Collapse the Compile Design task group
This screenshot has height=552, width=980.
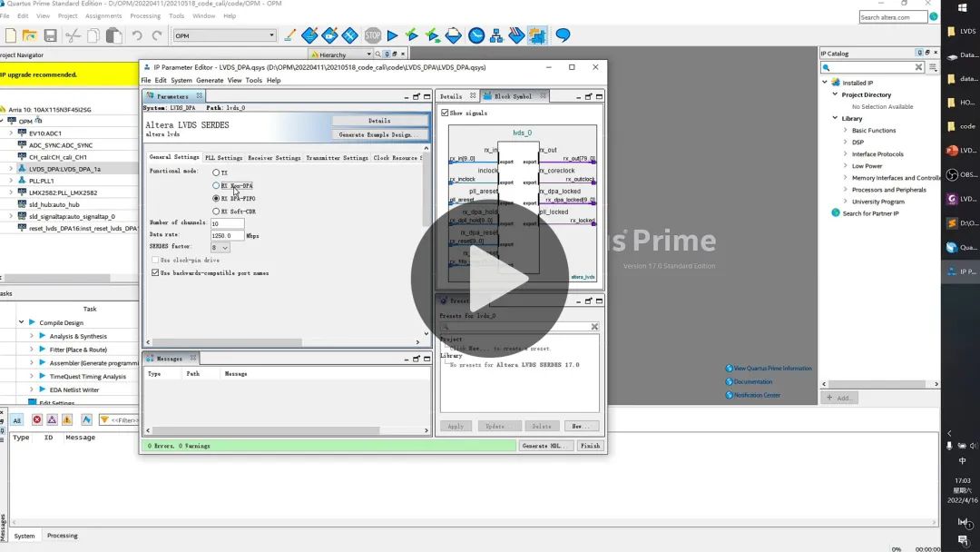pos(21,322)
